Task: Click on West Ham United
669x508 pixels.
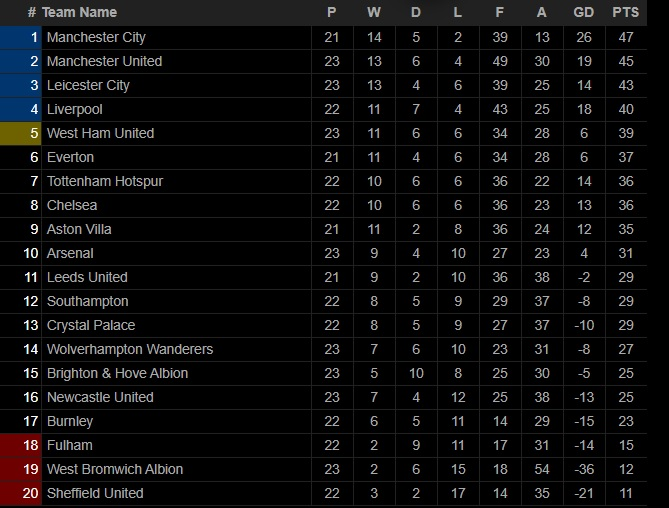Action: pyautogui.click(x=100, y=133)
